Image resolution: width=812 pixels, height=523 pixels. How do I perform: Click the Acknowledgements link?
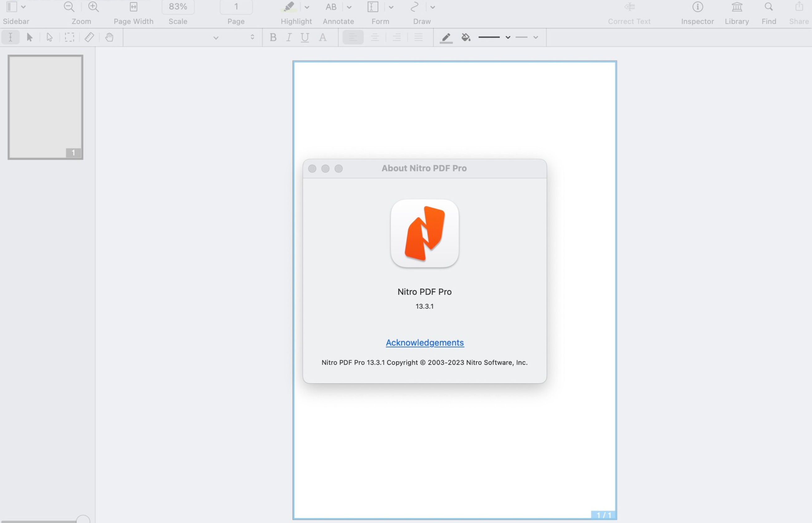pyautogui.click(x=424, y=342)
